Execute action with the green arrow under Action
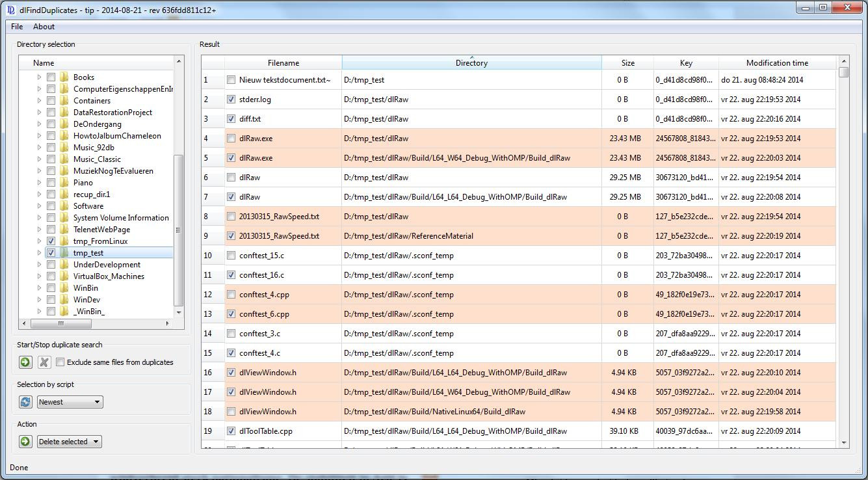The width and height of the screenshot is (868, 480). pos(25,442)
